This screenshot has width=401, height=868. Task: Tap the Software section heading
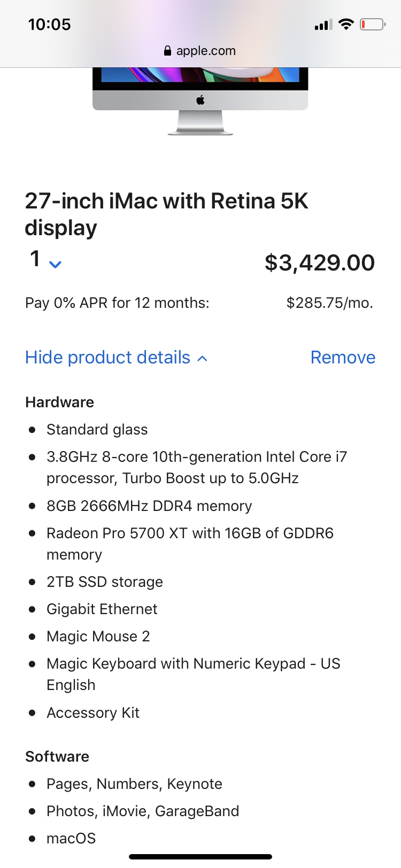pyautogui.click(x=57, y=757)
